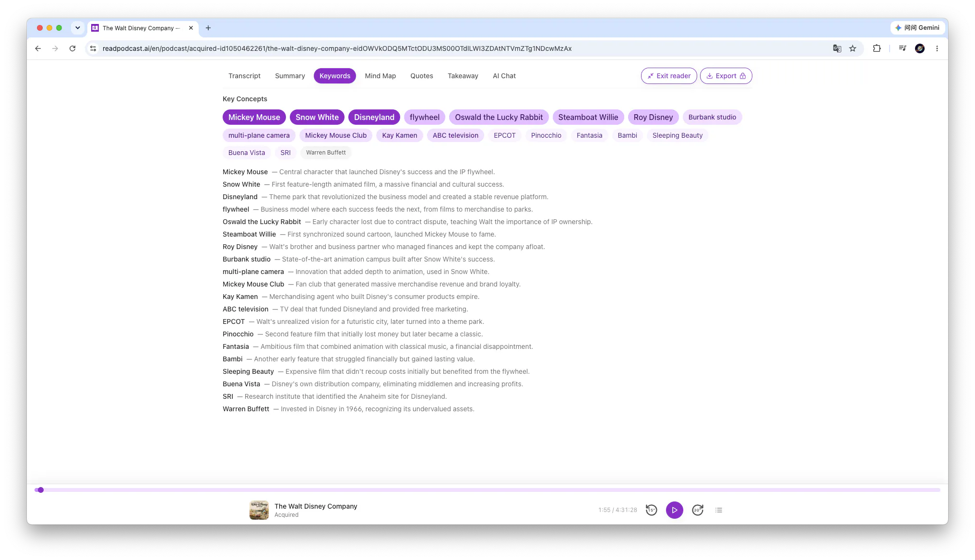Select the EPCOT keyword chip
Screen dimensions: 975x560
pos(505,135)
